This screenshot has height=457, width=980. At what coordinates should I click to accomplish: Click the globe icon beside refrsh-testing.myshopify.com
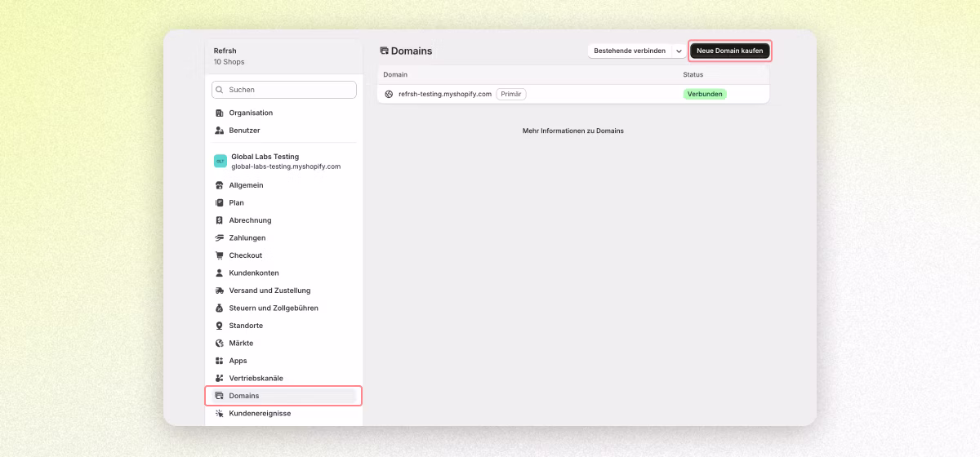(x=389, y=94)
